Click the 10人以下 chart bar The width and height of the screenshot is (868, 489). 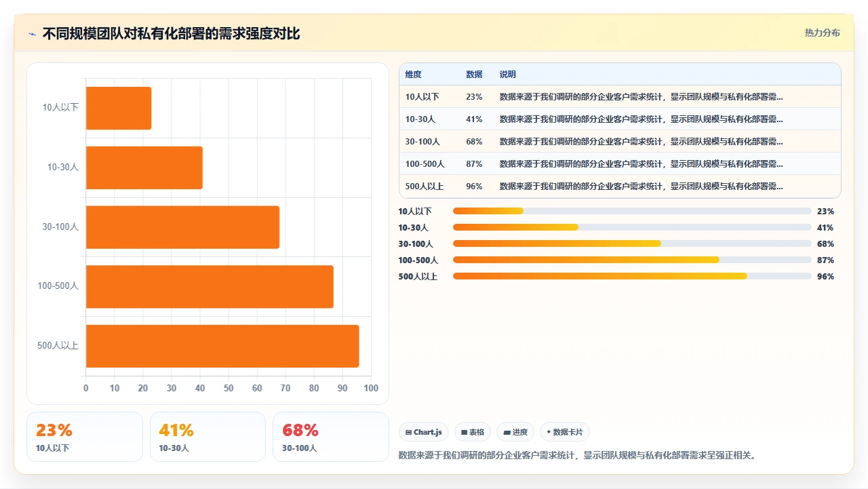(x=119, y=108)
